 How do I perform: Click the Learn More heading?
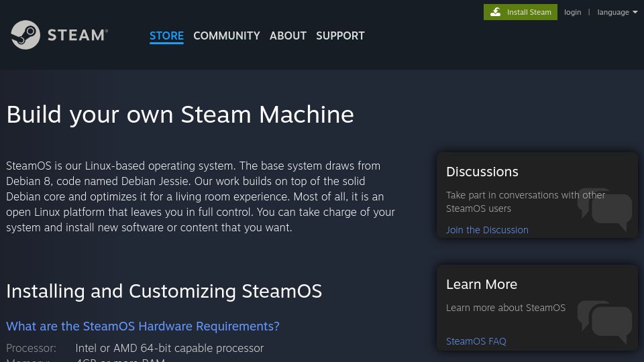coord(482,284)
